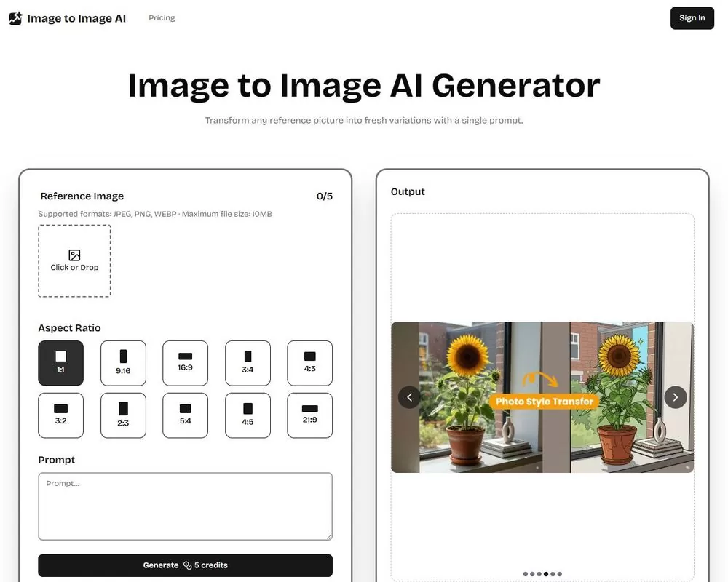Choose the 16:9 widescreen aspect ratio
The height and width of the screenshot is (582, 728).
[186, 363]
